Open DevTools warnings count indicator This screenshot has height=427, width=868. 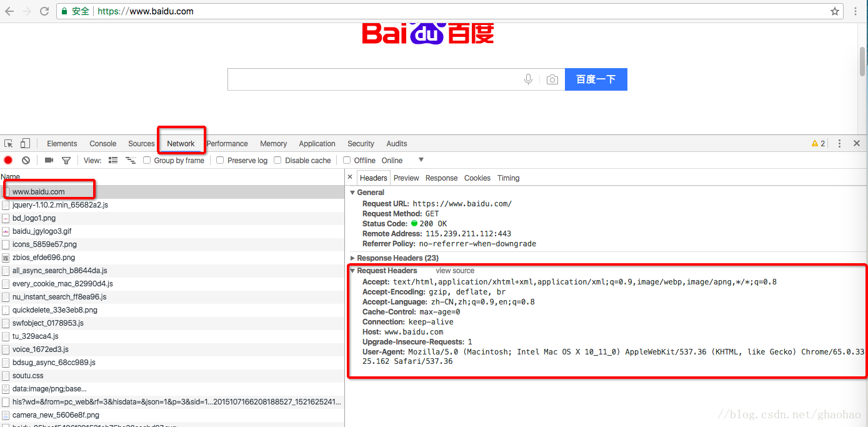tap(818, 143)
